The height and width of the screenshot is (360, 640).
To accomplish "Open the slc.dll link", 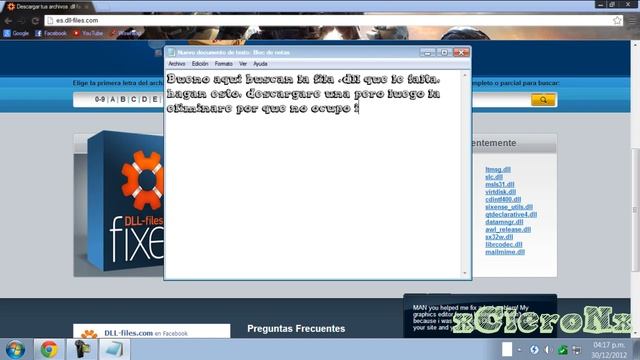I will (x=494, y=177).
